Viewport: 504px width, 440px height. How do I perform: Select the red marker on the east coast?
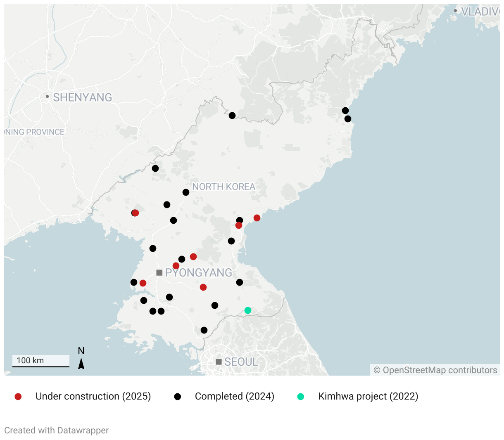(257, 218)
